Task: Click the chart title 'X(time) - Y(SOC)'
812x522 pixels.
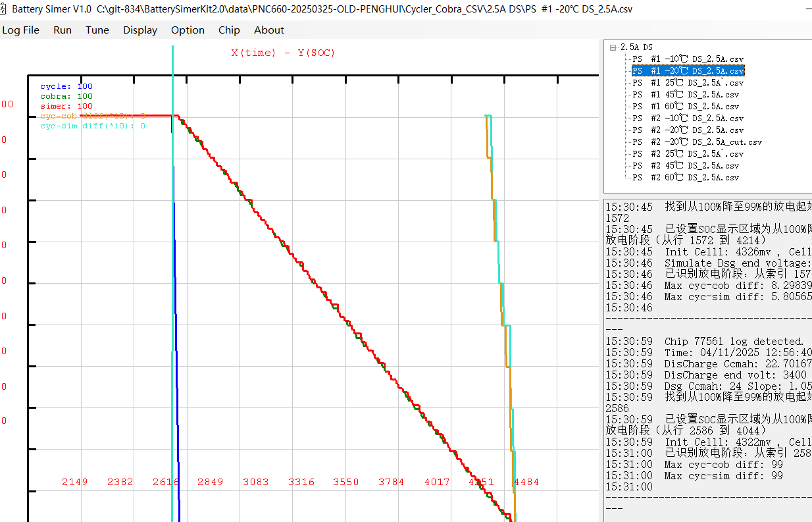Action: click(x=283, y=53)
